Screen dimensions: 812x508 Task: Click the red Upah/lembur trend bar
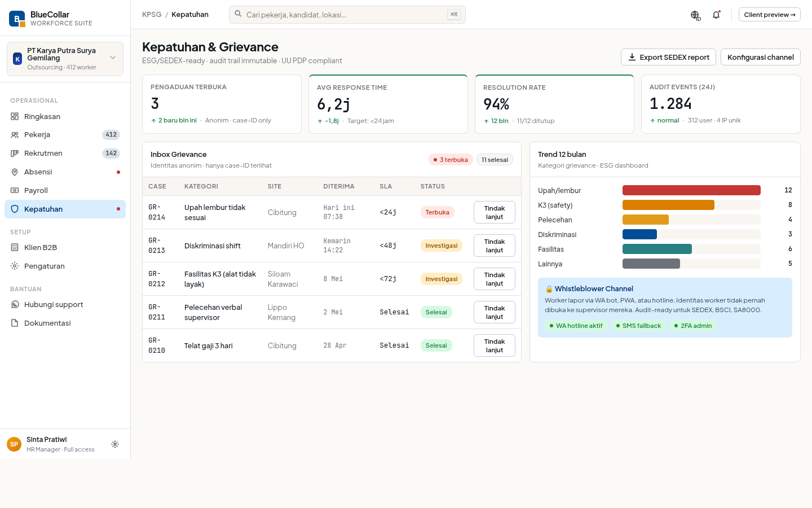(x=691, y=190)
